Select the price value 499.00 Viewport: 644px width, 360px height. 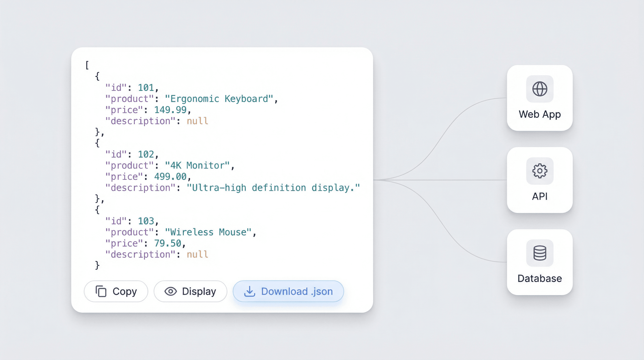[171, 176]
